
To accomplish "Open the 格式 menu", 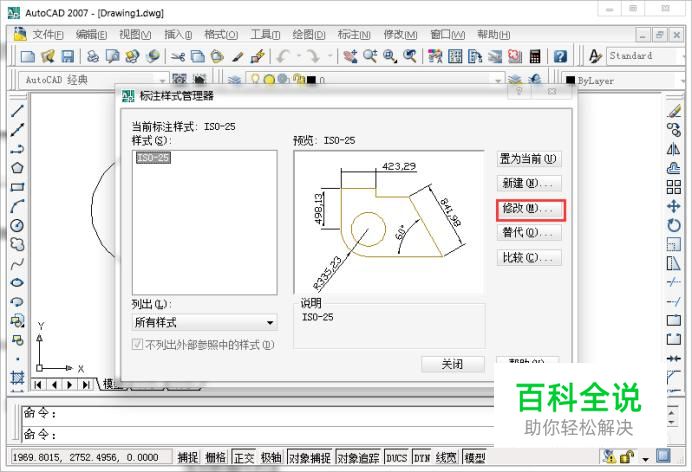I will [221, 34].
